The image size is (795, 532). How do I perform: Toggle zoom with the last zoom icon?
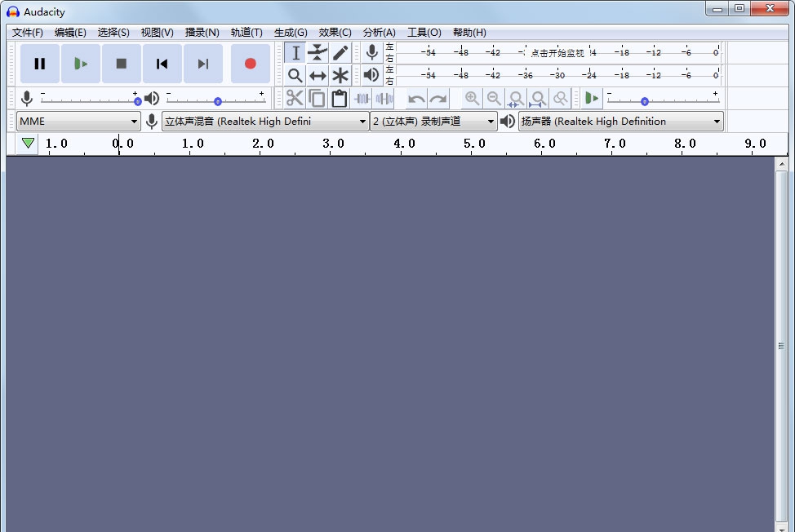[x=560, y=98]
